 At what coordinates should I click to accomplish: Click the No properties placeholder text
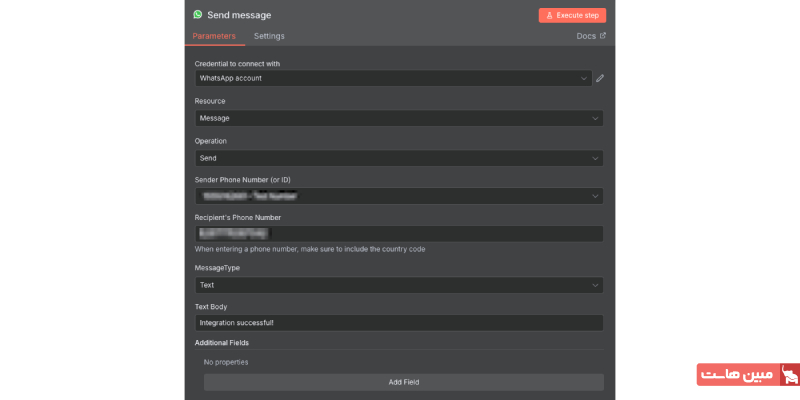point(226,362)
